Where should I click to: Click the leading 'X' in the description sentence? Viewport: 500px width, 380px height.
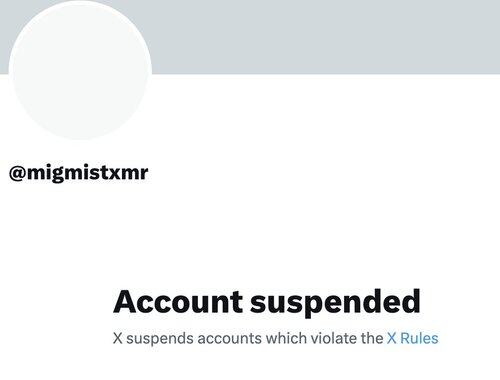[118, 338]
